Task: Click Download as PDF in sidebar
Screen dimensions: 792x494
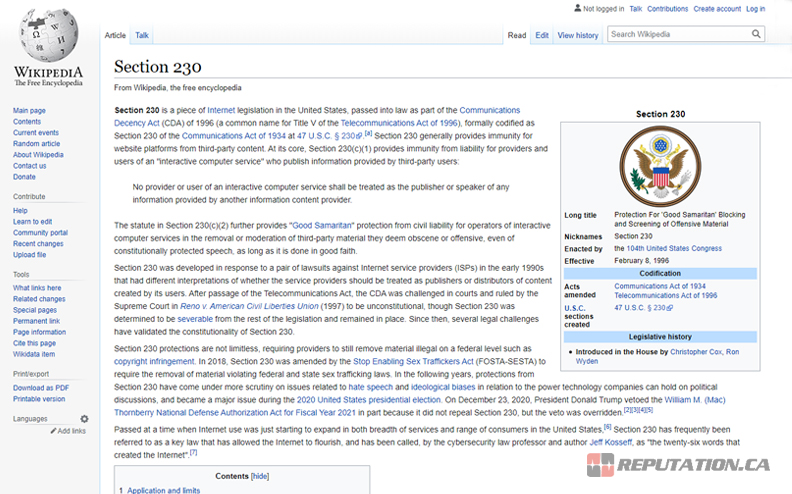Action: pyautogui.click(x=41, y=387)
